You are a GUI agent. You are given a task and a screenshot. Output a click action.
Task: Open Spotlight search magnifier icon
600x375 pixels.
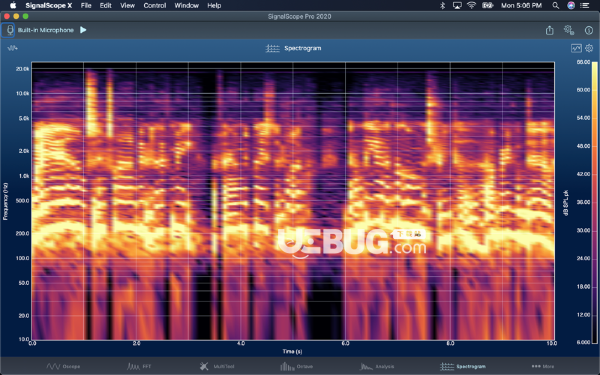point(556,5)
